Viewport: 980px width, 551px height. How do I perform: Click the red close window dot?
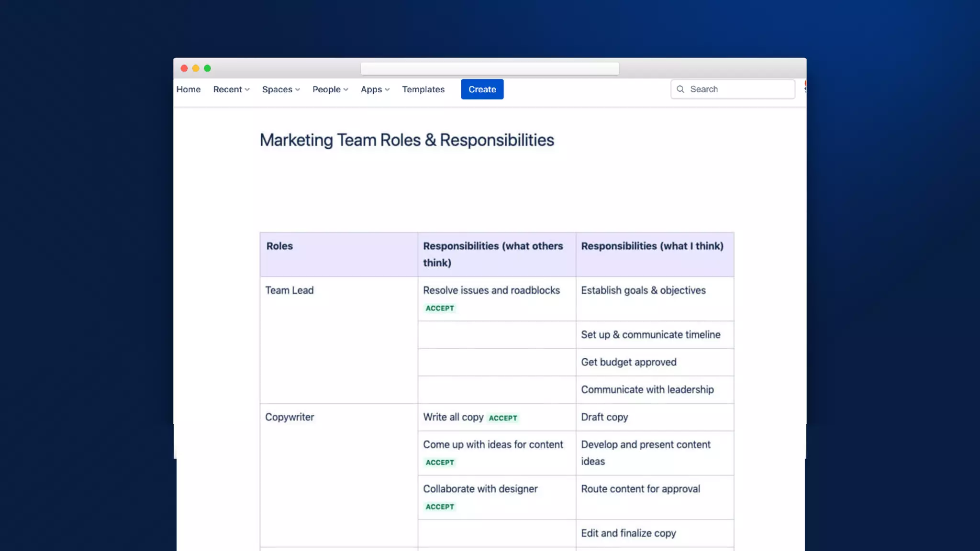point(184,68)
